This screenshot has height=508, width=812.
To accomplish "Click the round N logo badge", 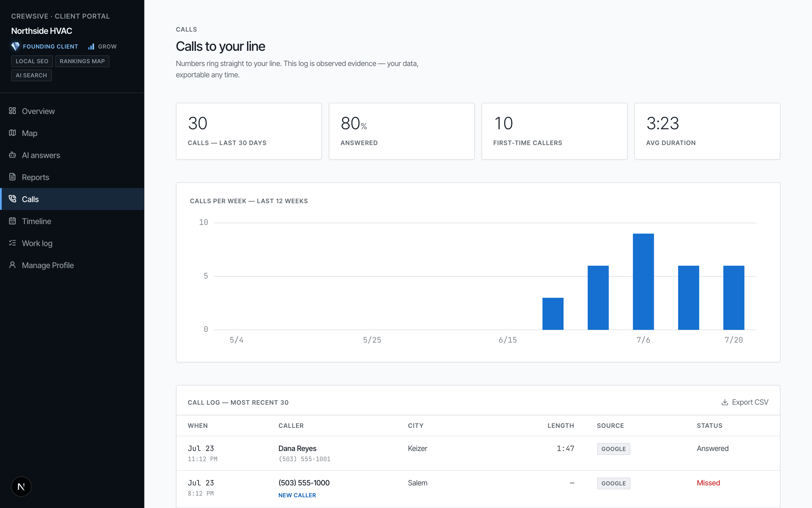I will tap(21, 487).
